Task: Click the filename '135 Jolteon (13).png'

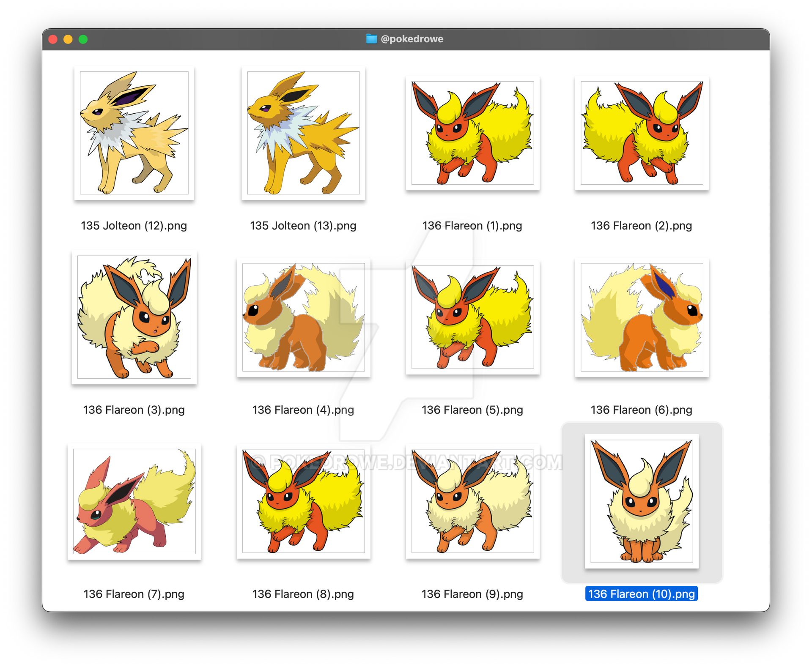Action: [x=303, y=226]
